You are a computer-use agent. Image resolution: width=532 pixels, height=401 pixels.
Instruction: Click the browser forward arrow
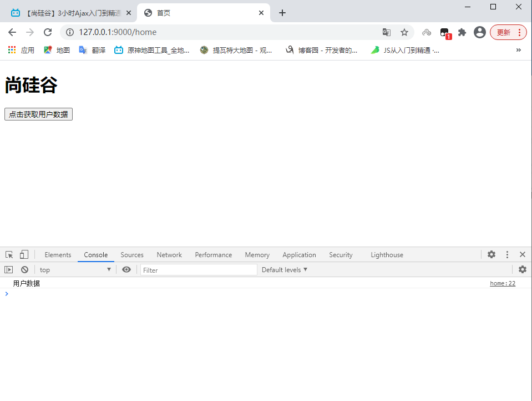tap(30, 32)
